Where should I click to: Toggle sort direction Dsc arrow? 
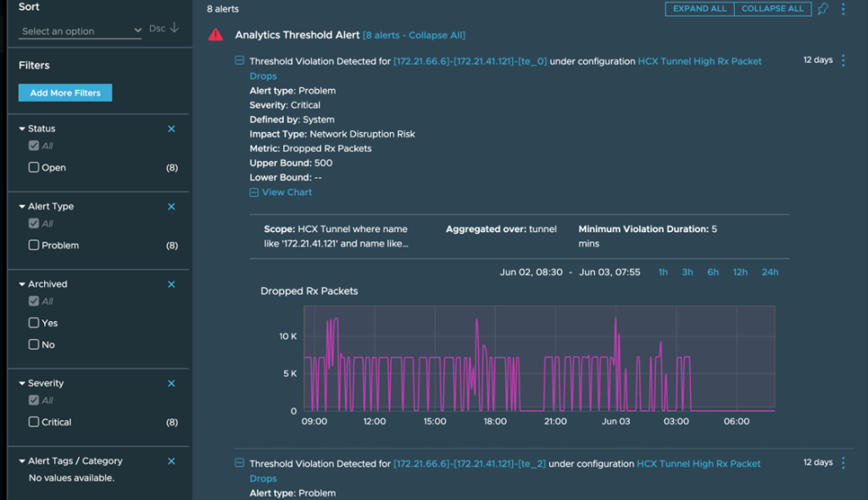[174, 28]
